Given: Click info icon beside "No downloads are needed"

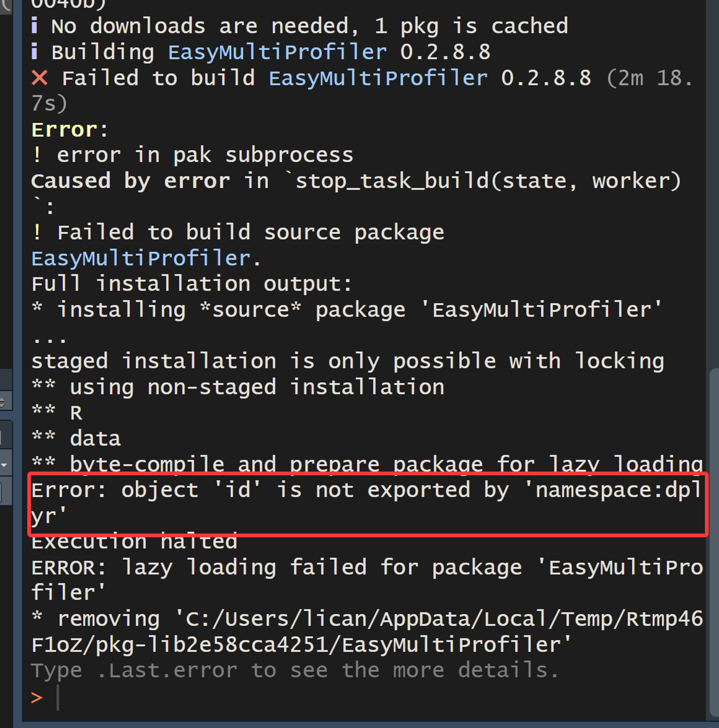Looking at the screenshot, I should point(34,26).
